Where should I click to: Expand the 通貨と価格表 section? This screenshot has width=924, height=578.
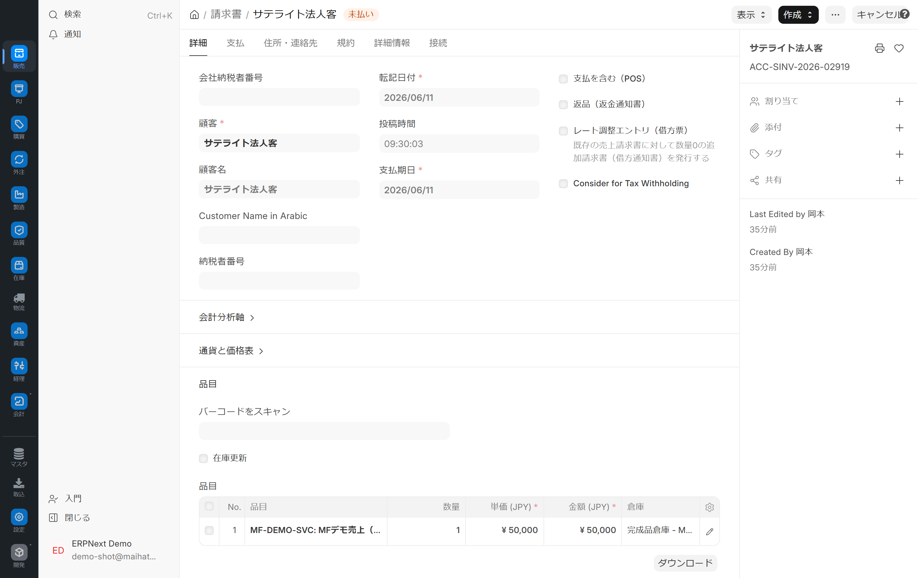(231, 351)
